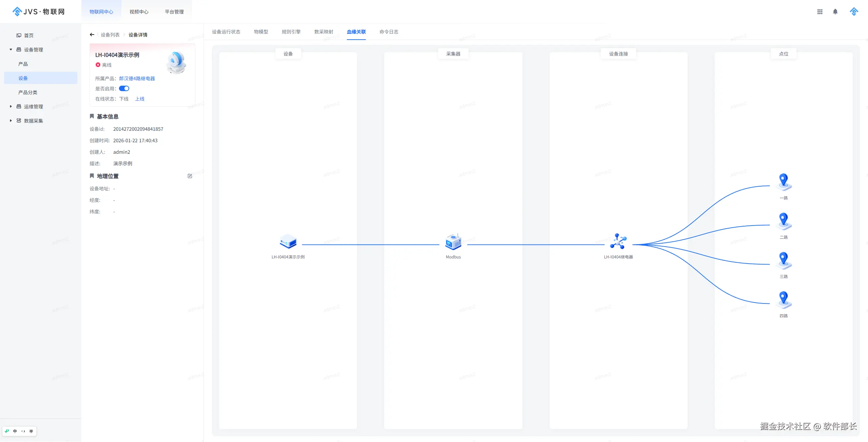Click the 设备列表 breadcrumb
The height and width of the screenshot is (442, 868).
tap(110, 35)
